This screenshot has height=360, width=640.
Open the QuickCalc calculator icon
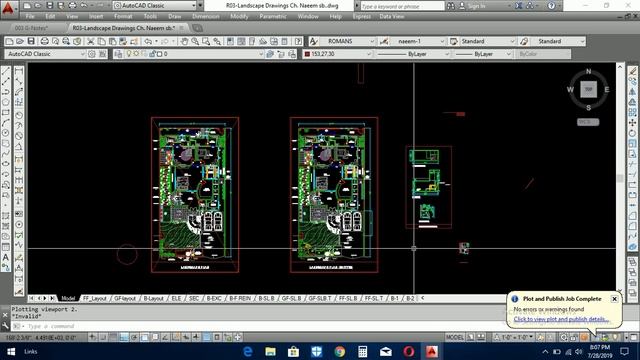point(285,41)
